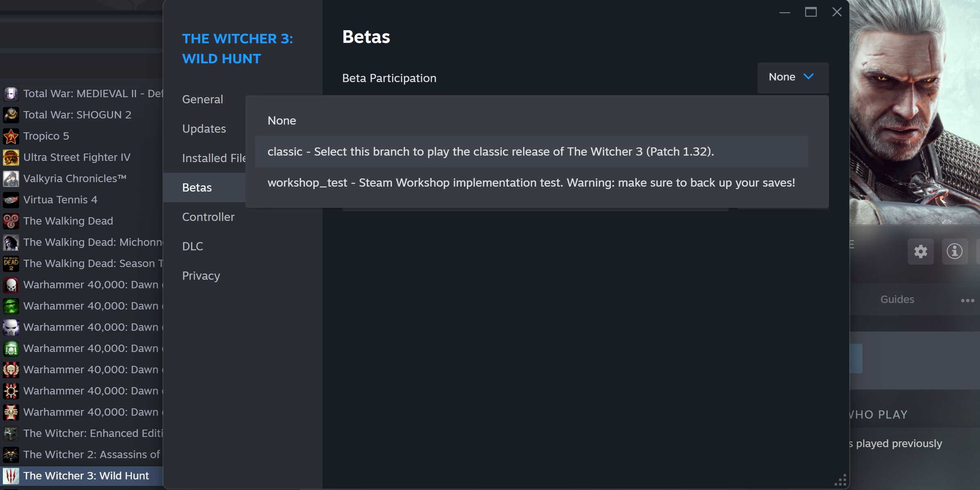This screenshot has height=490, width=980.
Task: Navigate to Controller settings
Action: click(208, 216)
